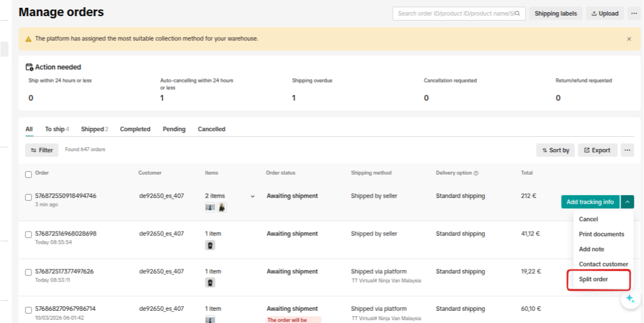Collapse the dropdown arrow beside Add tracking info
Screen dimensions: 644x323
click(627, 202)
